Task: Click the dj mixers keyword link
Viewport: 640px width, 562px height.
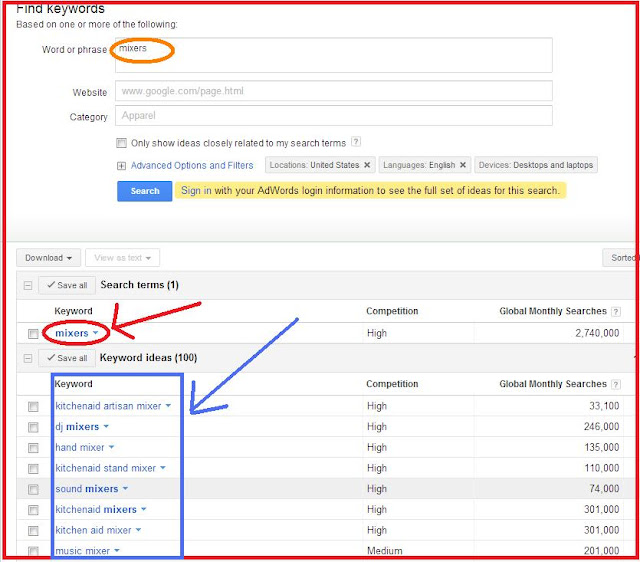Action: click(x=77, y=427)
